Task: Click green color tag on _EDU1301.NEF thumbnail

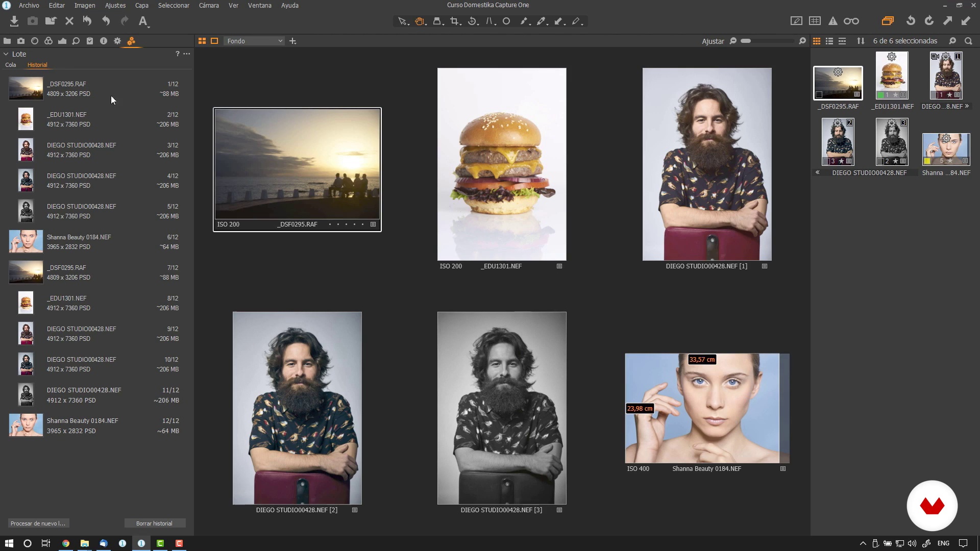Action: click(880, 95)
